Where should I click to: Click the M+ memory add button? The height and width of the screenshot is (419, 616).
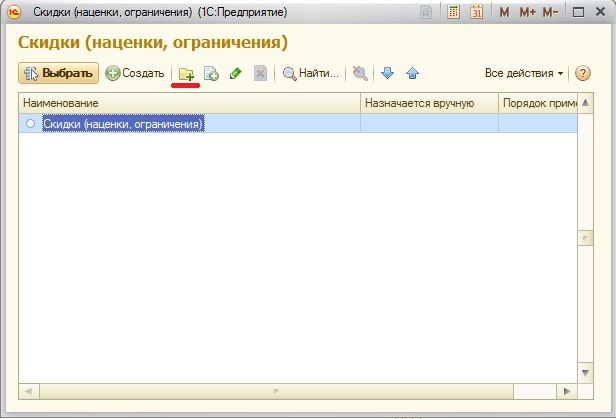(x=526, y=13)
